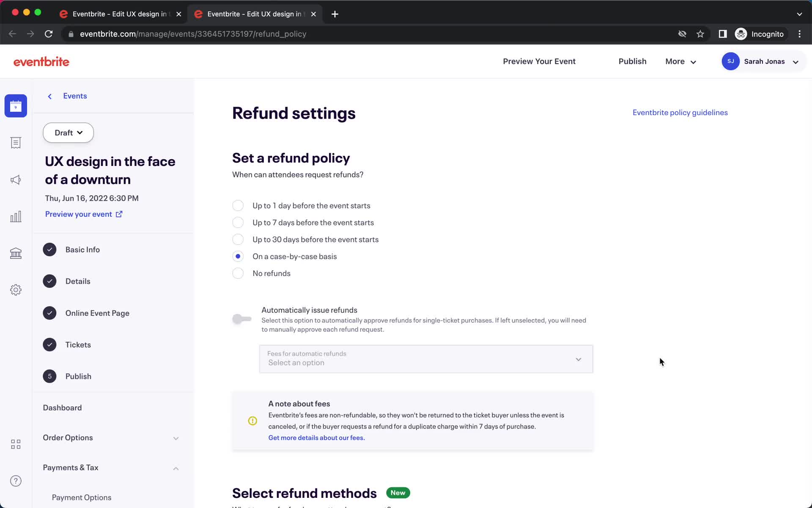Open Chrome three-dot menu
This screenshot has height=508, width=812.
point(799,34)
